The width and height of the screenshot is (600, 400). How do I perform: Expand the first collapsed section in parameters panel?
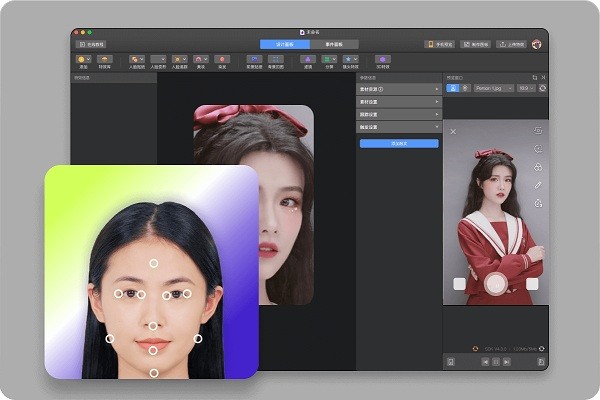point(398,89)
